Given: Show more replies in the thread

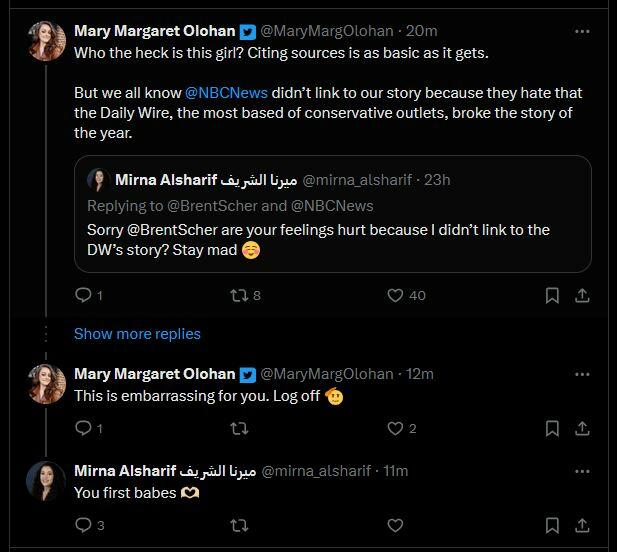Looking at the screenshot, I should 137,334.
